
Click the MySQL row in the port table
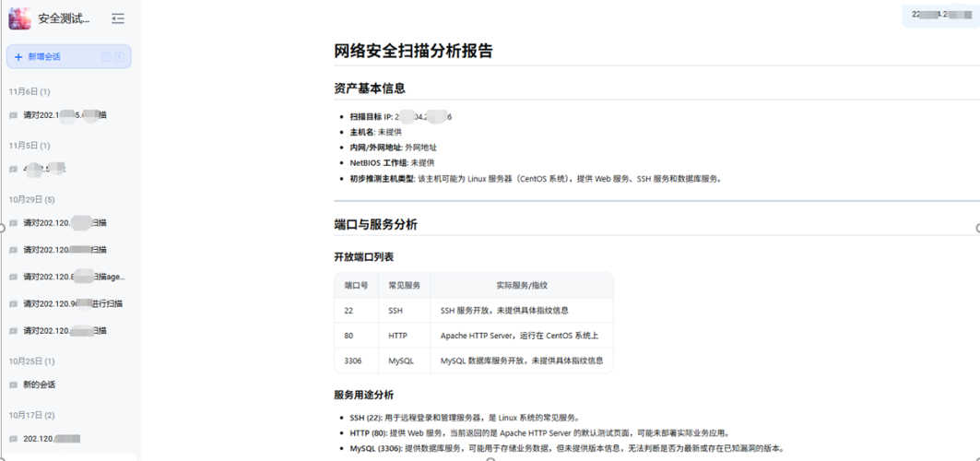(x=473, y=361)
